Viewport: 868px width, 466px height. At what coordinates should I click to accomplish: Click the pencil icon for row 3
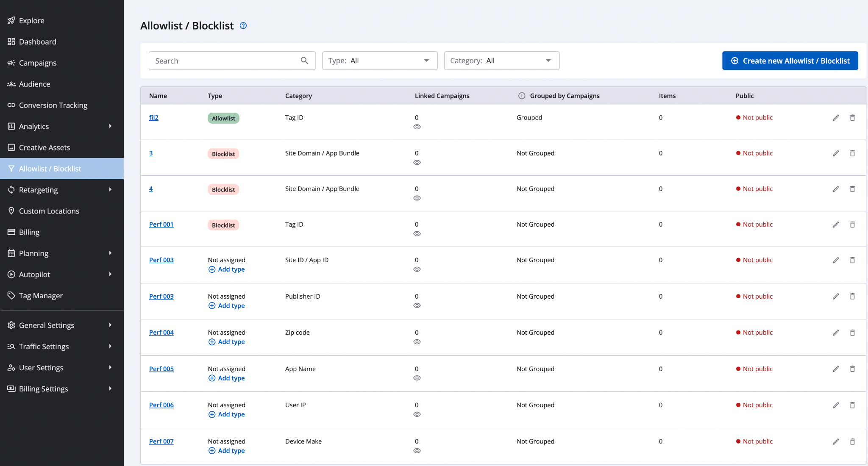[x=836, y=153]
